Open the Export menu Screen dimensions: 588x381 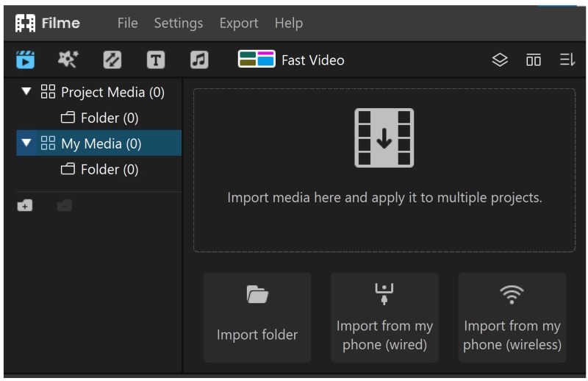[x=239, y=24]
